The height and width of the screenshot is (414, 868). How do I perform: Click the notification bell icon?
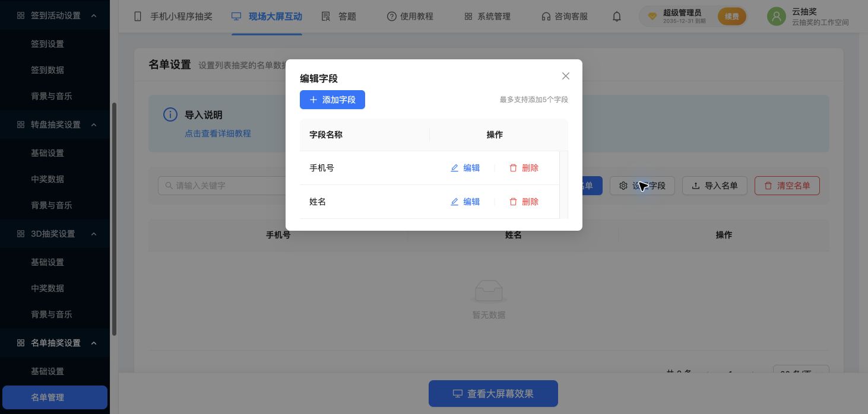pos(617,17)
